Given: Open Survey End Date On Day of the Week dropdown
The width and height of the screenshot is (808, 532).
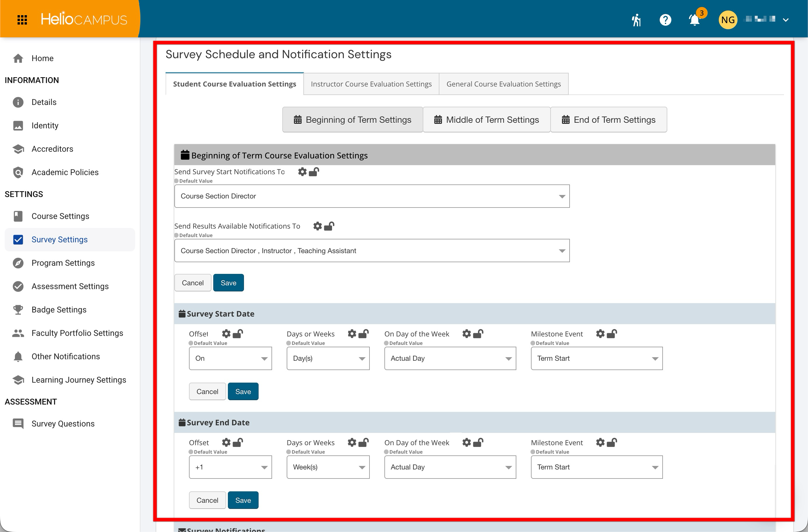Looking at the screenshot, I should [450, 467].
